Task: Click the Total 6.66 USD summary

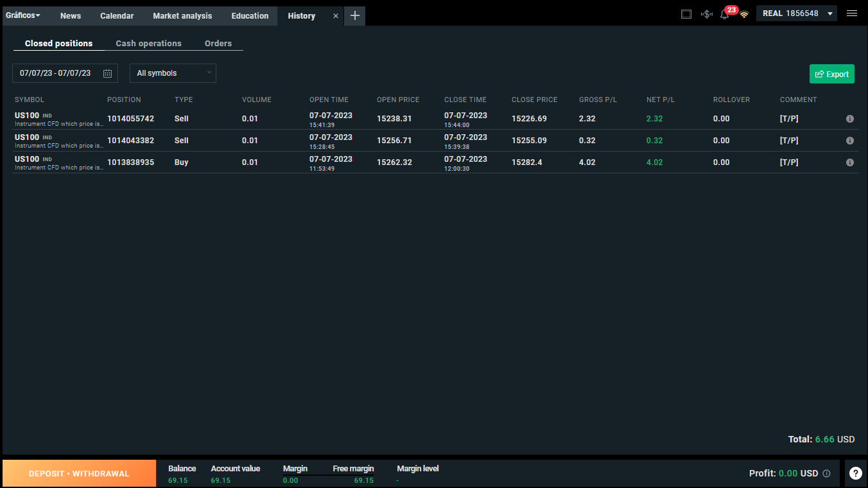Action: point(822,440)
